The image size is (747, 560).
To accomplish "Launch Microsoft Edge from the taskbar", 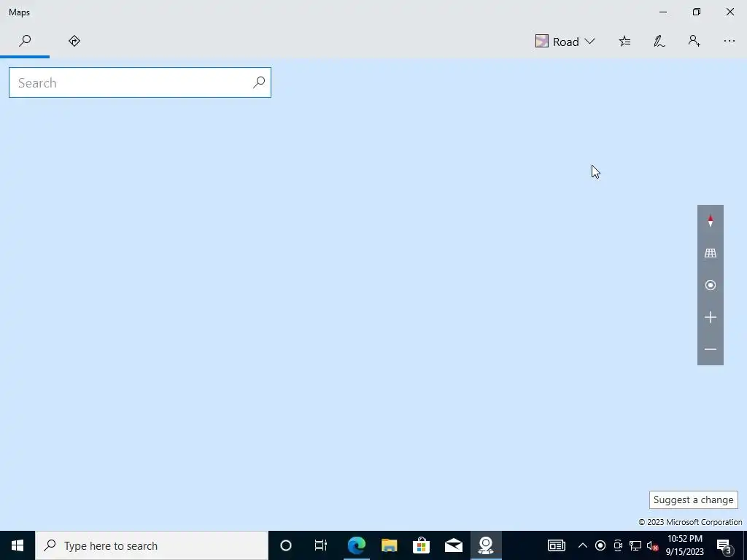I will [356, 545].
